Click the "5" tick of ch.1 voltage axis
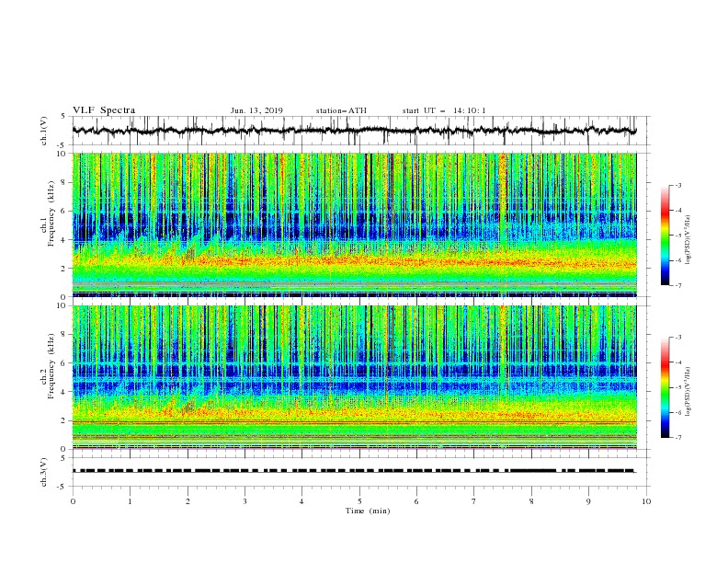Screen dimensions: 728x563 (x=65, y=117)
